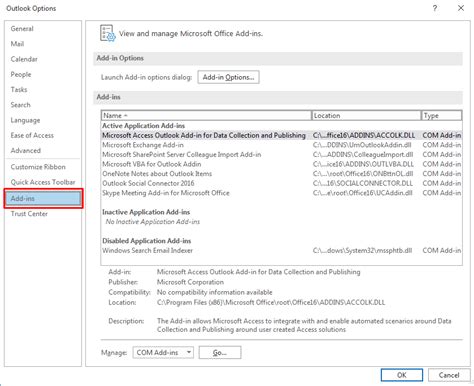Click the Cancel button

point(449,375)
